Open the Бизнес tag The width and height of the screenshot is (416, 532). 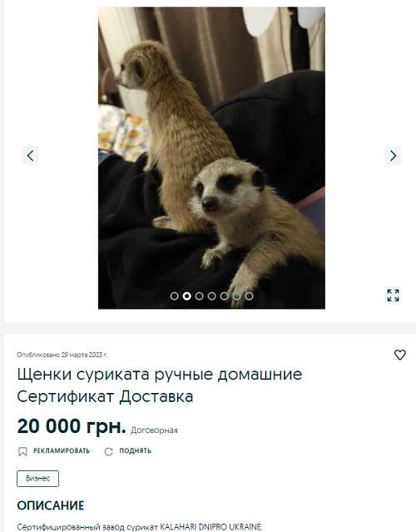coord(38,479)
